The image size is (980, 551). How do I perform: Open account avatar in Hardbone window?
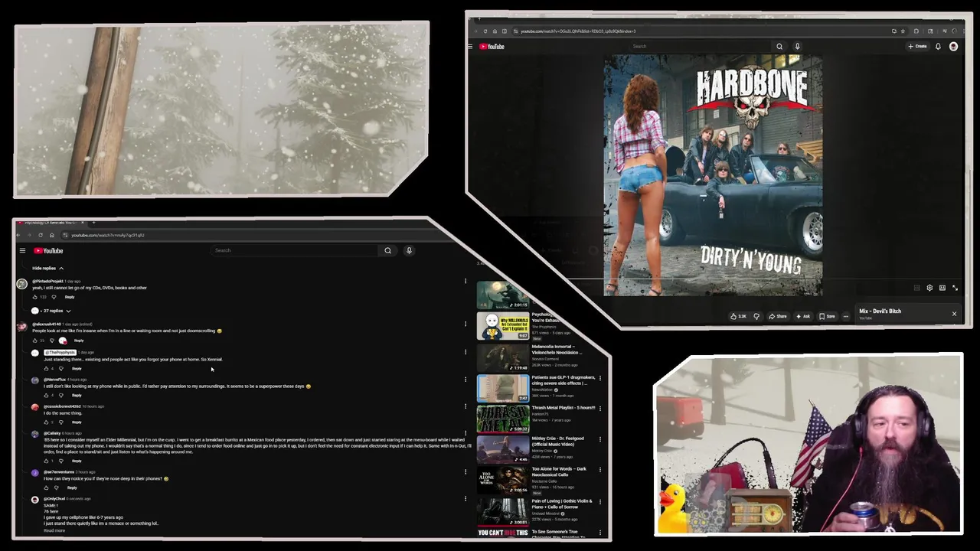coord(953,47)
